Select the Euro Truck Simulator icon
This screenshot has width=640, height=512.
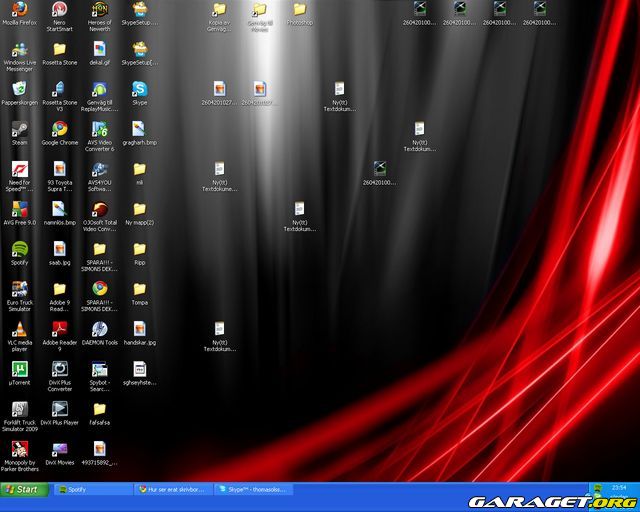click(x=19, y=289)
